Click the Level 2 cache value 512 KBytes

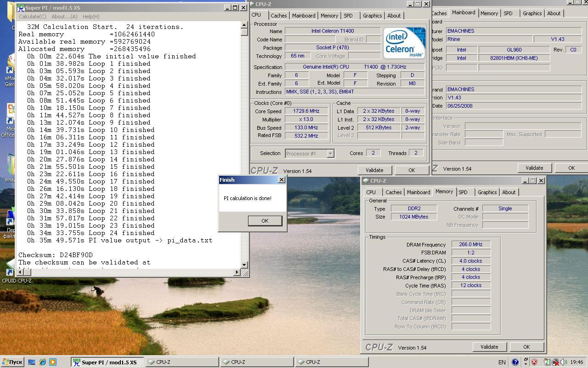coord(379,128)
